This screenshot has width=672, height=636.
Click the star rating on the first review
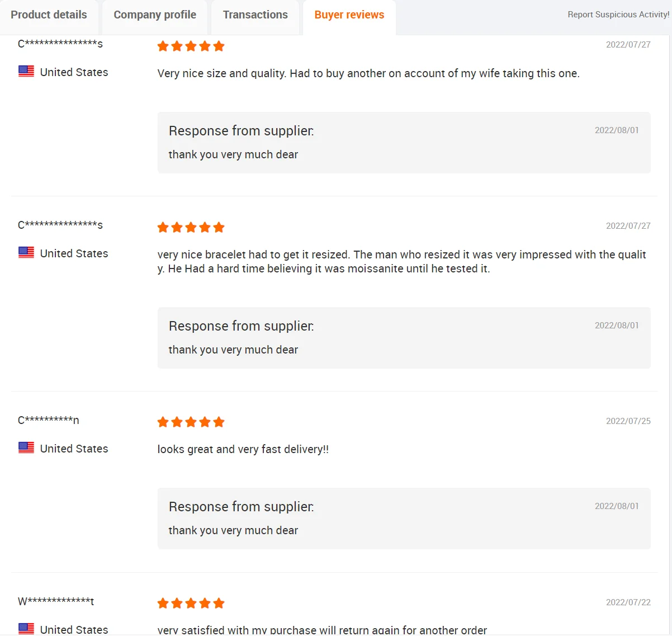click(191, 46)
